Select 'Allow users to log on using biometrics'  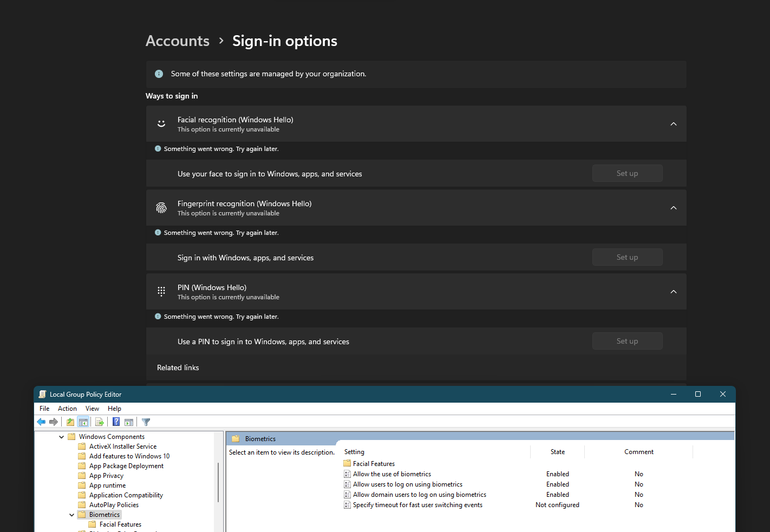[x=408, y=484]
